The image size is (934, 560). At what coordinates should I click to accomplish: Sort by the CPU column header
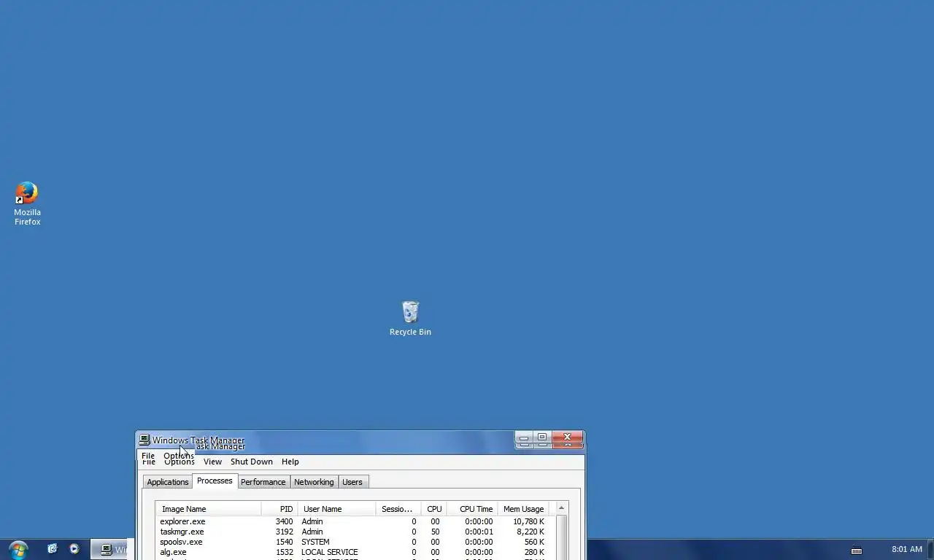coord(433,509)
